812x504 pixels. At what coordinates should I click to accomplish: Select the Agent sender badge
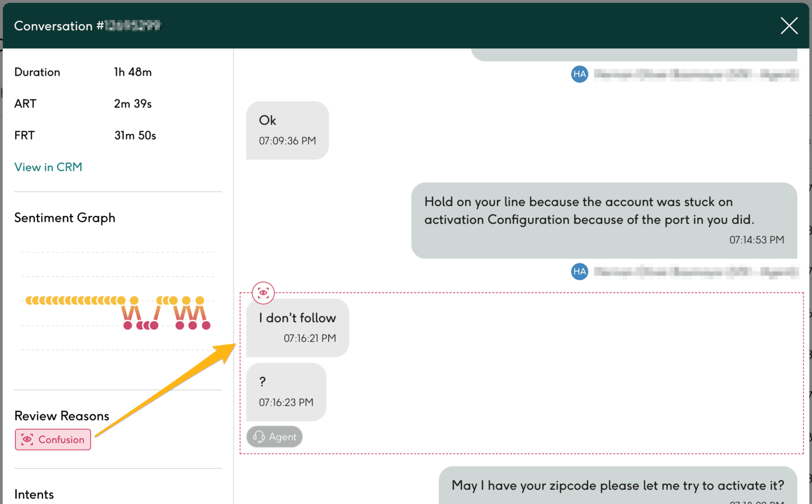(x=274, y=437)
